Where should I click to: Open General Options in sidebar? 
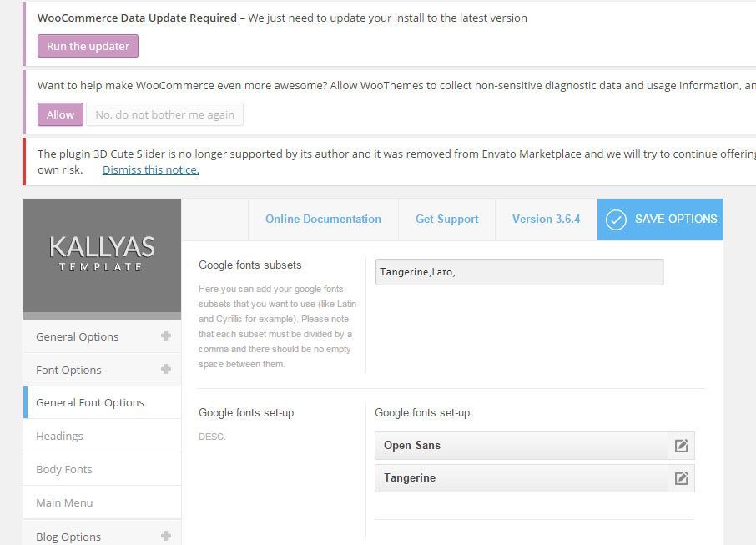pyautogui.click(x=102, y=336)
